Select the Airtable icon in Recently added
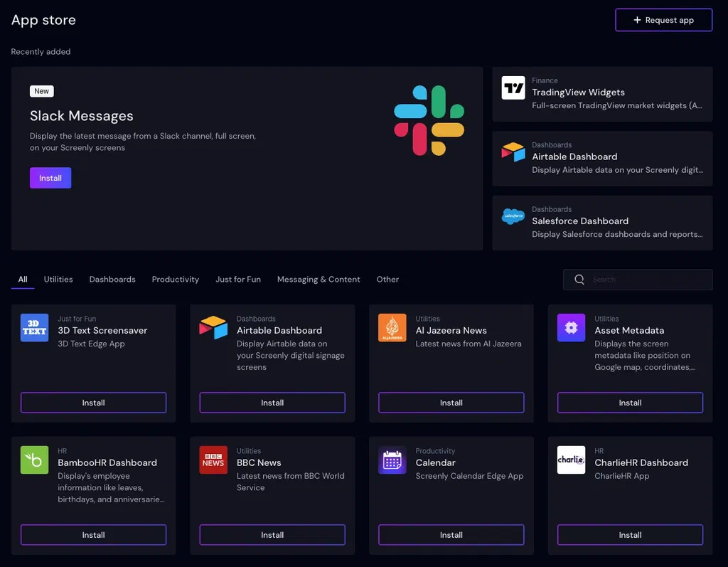Image resolution: width=728 pixels, height=567 pixels. point(513,152)
